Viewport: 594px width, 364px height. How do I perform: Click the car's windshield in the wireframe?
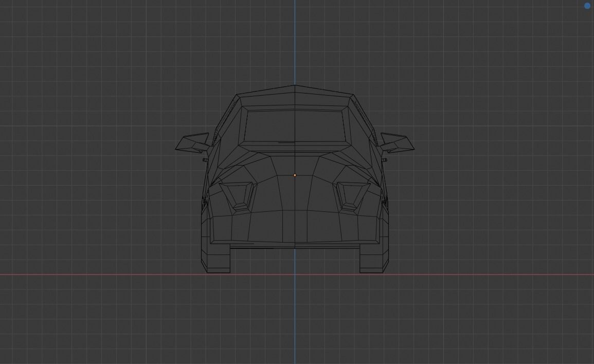[295, 125]
